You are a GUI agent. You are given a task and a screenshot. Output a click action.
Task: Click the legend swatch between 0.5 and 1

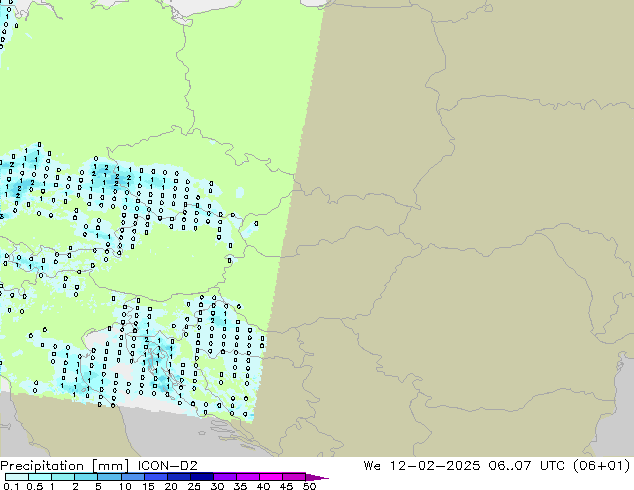(x=40, y=477)
